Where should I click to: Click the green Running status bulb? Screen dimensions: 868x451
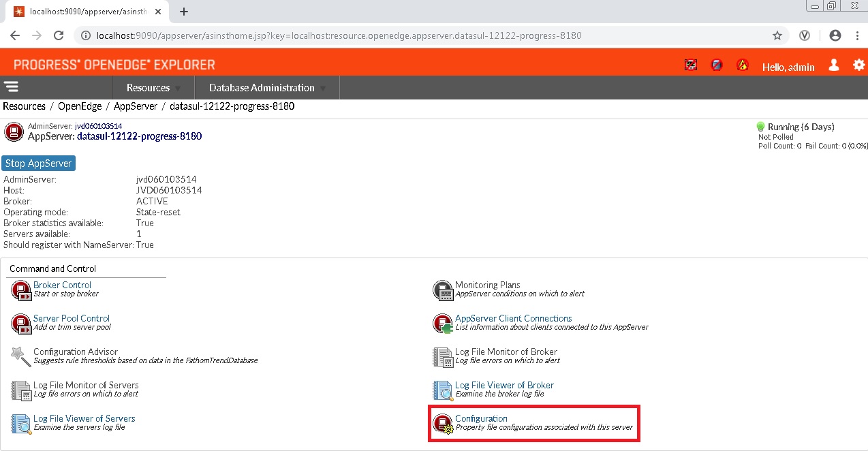pos(761,127)
